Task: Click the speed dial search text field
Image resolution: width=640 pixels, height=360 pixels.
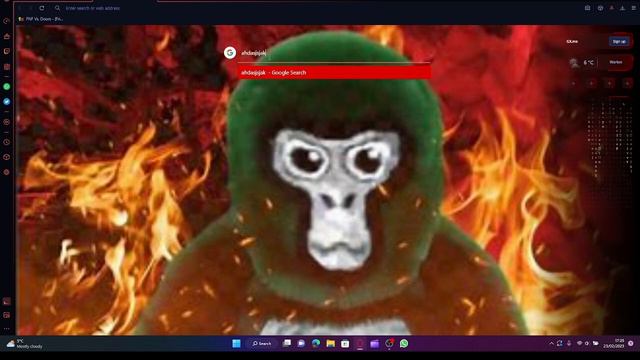Action: click(x=335, y=53)
